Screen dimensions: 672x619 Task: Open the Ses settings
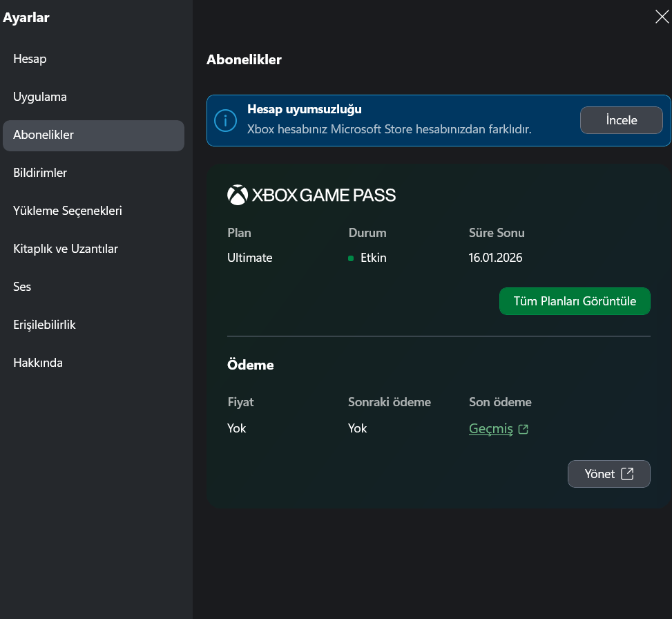coord(93,287)
